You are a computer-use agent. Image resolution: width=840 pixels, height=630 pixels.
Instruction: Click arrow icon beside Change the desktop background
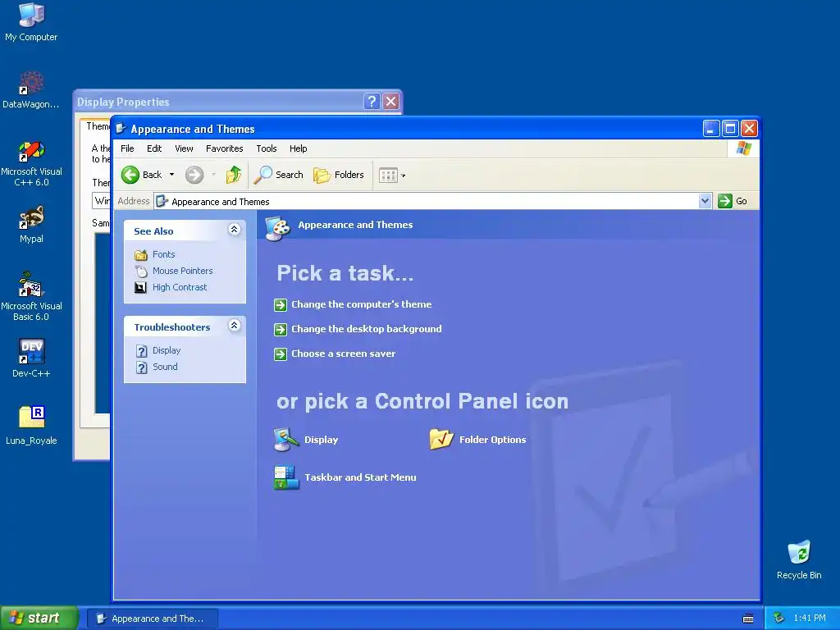(x=281, y=330)
